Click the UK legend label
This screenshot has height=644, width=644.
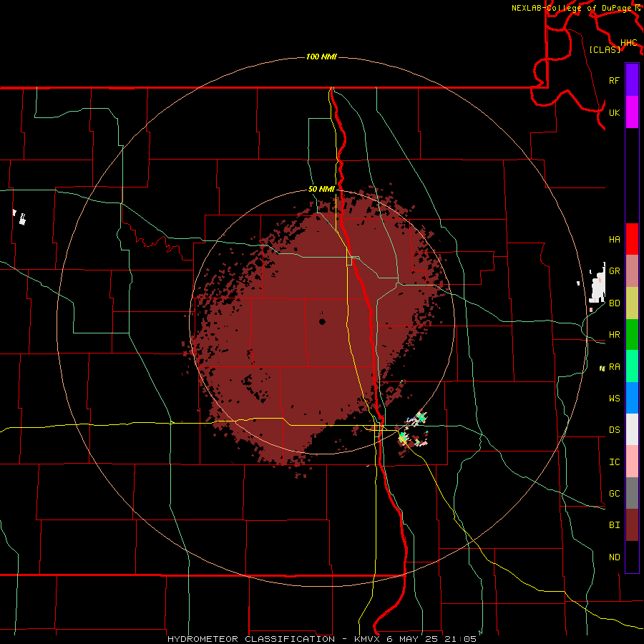pyautogui.click(x=614, y=112)
